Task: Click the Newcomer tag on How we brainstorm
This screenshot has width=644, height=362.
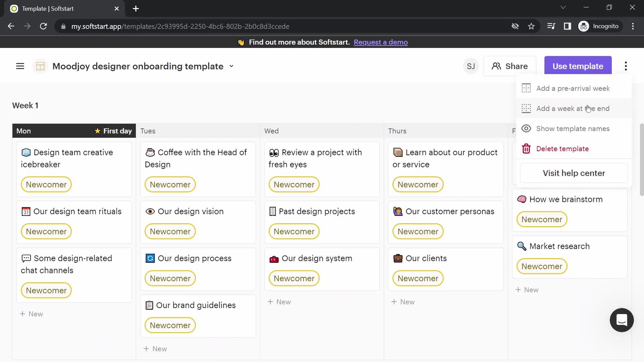Action: [541, 219]
